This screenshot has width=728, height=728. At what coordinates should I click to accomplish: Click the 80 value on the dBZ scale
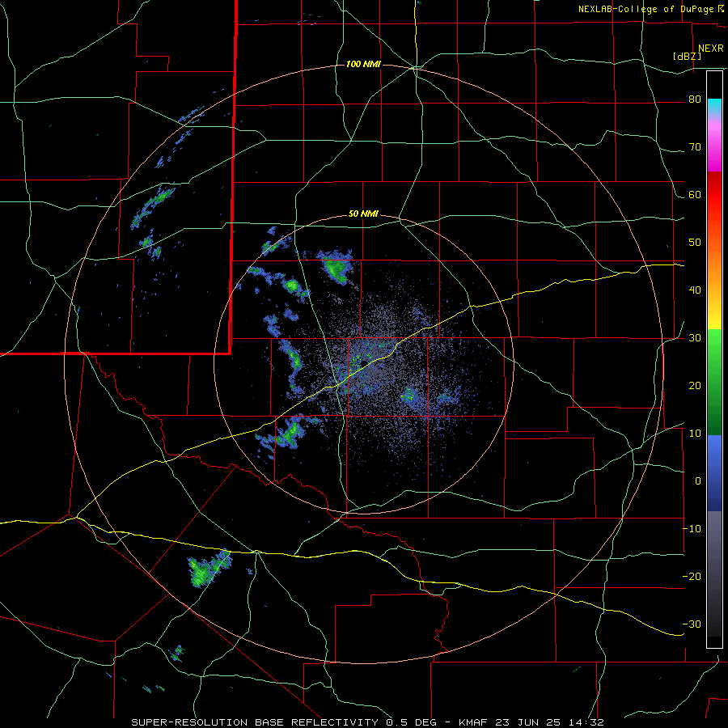(695, 99)
